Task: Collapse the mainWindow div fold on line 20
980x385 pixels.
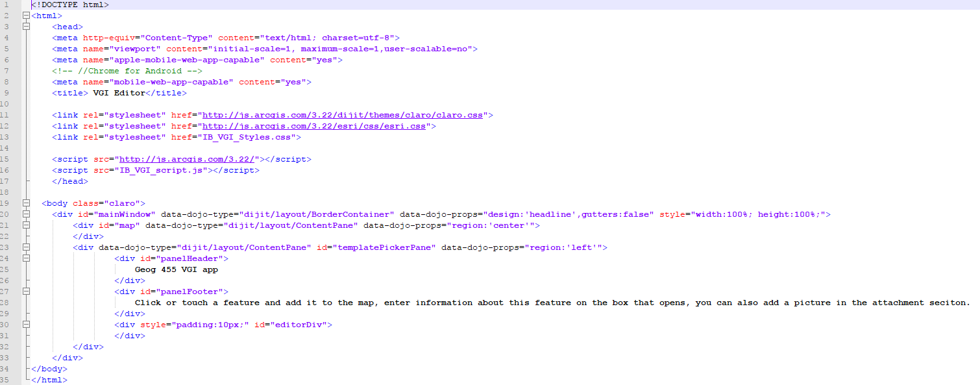Action: click(x=26, y=214)
